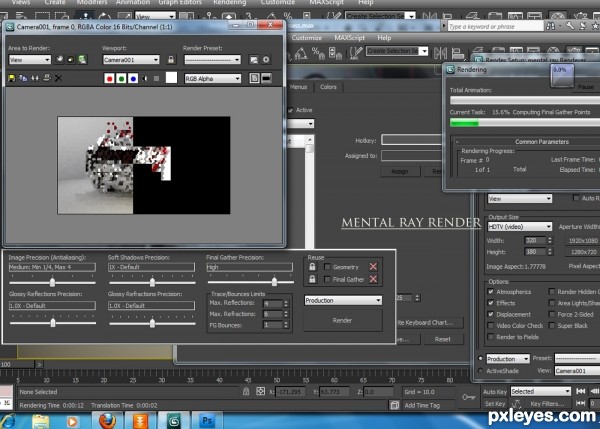Screen dimensions: 600x429
Task: Open the RGB Alpha channel dropdown
Action: coord(213,78)
